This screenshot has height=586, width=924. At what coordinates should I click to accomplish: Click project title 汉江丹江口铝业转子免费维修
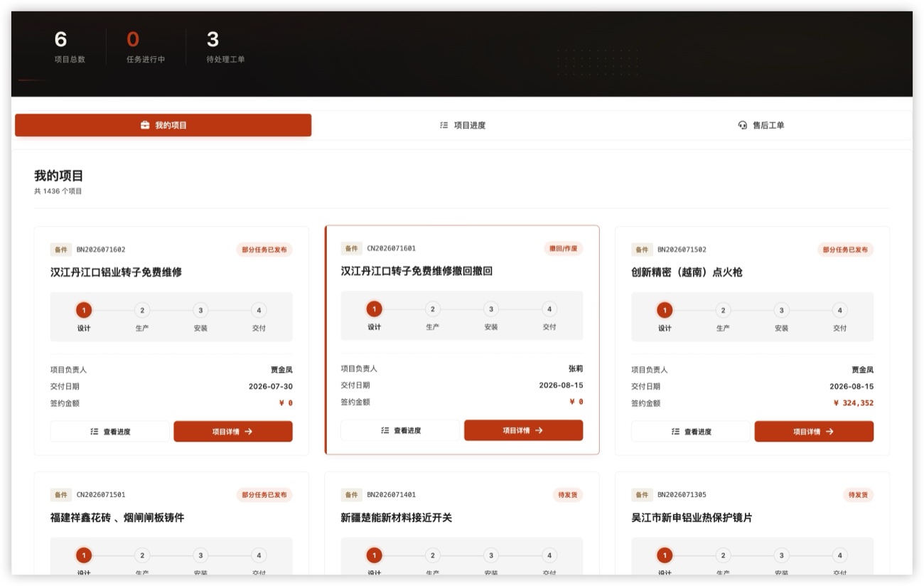tap(116, 272)
